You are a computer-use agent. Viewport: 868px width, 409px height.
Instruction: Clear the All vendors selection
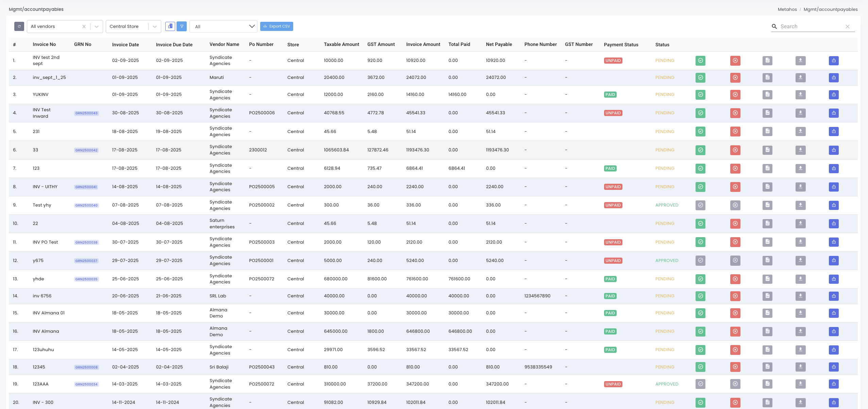[84, 27]
